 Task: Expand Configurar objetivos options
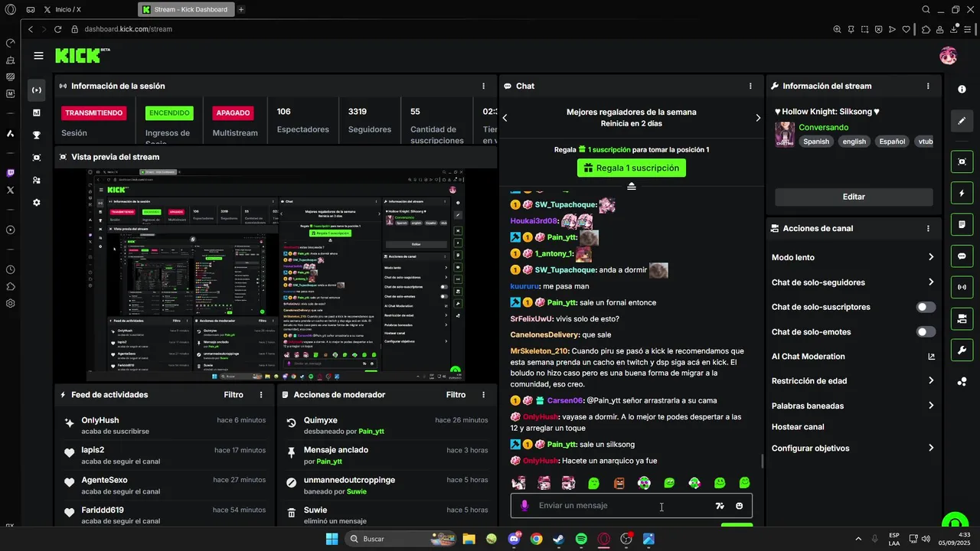931,448
